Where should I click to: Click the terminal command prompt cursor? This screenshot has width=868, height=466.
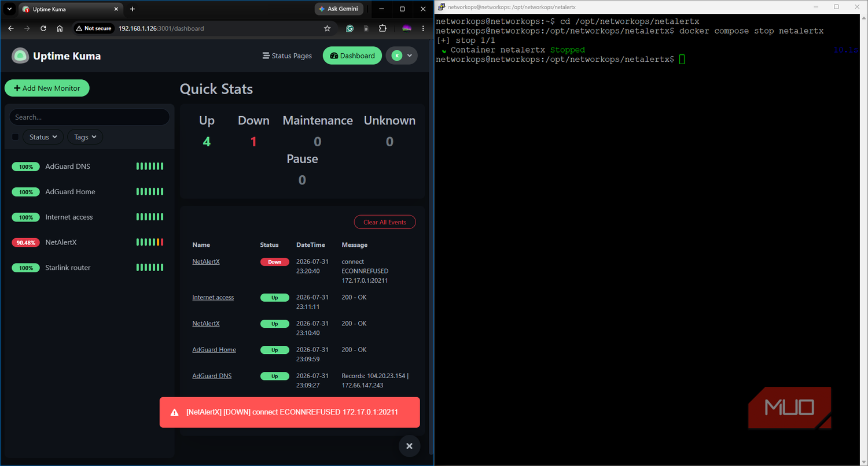tap(682, 59)
